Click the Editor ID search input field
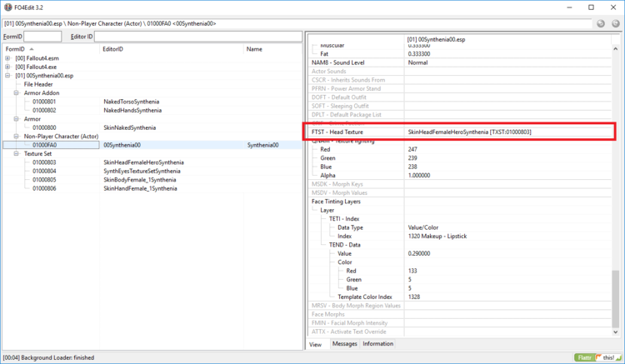This screenshot has height=364, width=625. pyautogui.click(x=198, y=37)
